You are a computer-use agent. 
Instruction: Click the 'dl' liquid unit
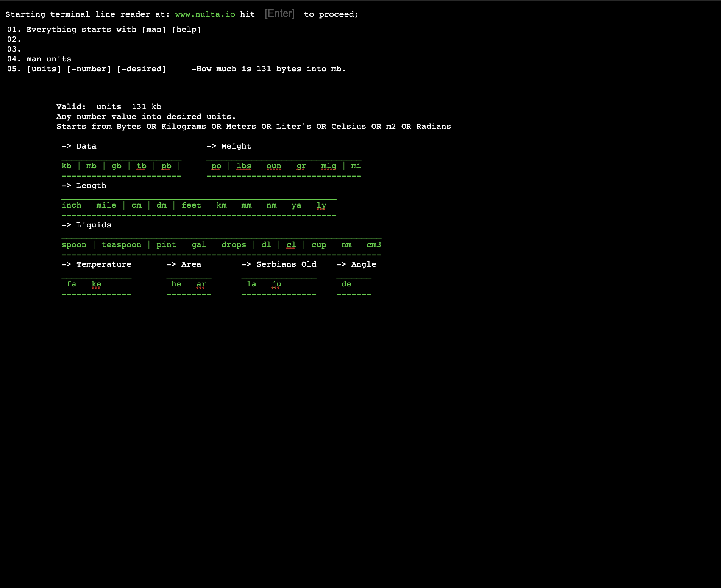(266, 245)
